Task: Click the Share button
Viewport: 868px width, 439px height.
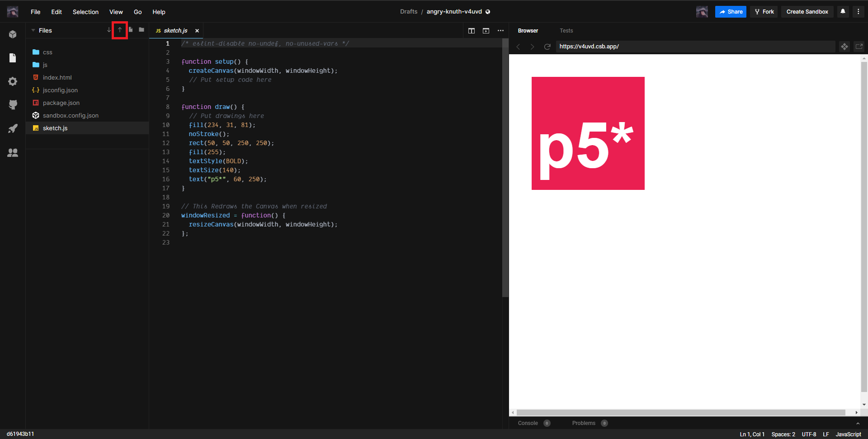Action: click(x=731, y=12)
